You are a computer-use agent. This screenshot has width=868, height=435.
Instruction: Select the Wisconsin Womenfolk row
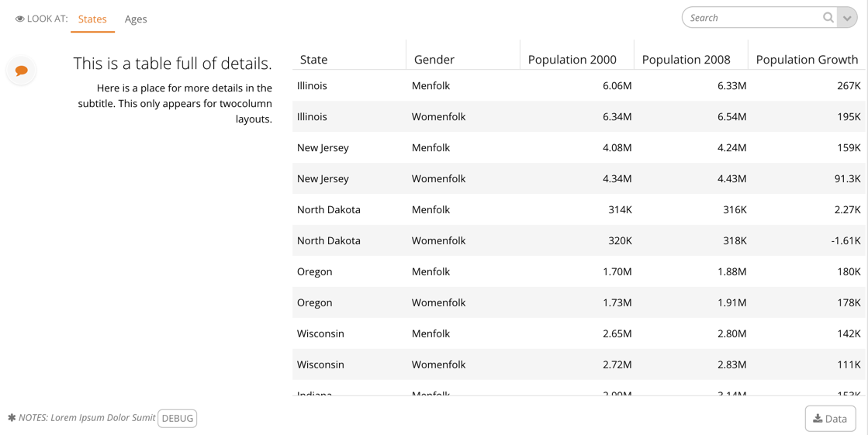pyautogui.click(x=579, y=364)
